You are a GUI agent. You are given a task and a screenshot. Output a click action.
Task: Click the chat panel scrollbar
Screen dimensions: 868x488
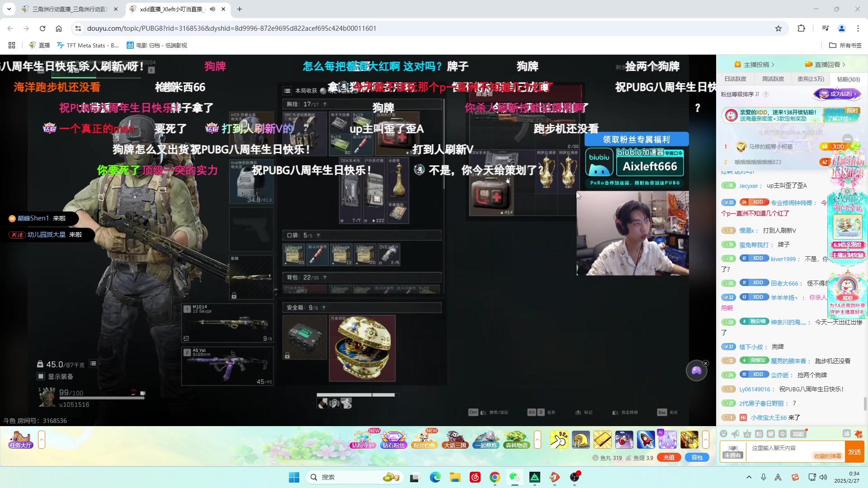coord(865,404)
